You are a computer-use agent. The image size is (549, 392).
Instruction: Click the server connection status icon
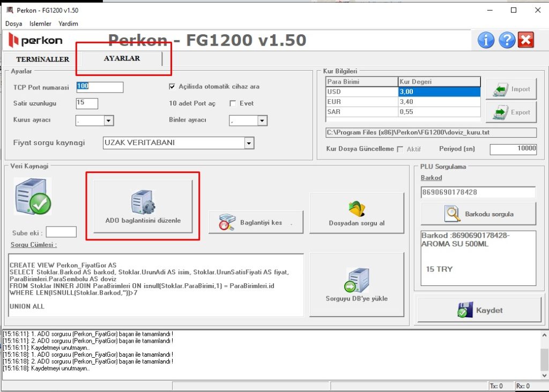pos(33,196)
